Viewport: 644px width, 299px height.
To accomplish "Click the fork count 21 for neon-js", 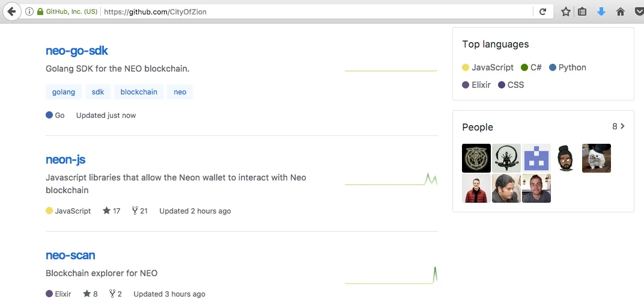I will (x=139, y=211).
